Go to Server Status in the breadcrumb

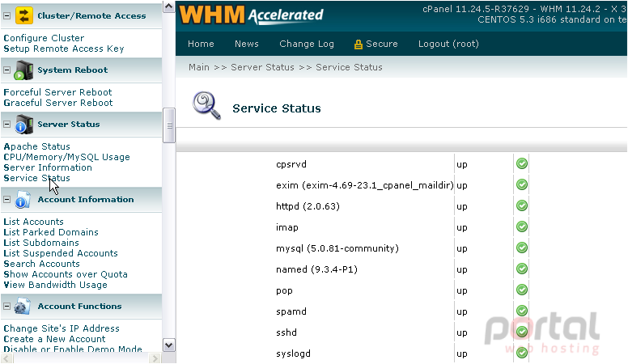[x=262, y=67]
